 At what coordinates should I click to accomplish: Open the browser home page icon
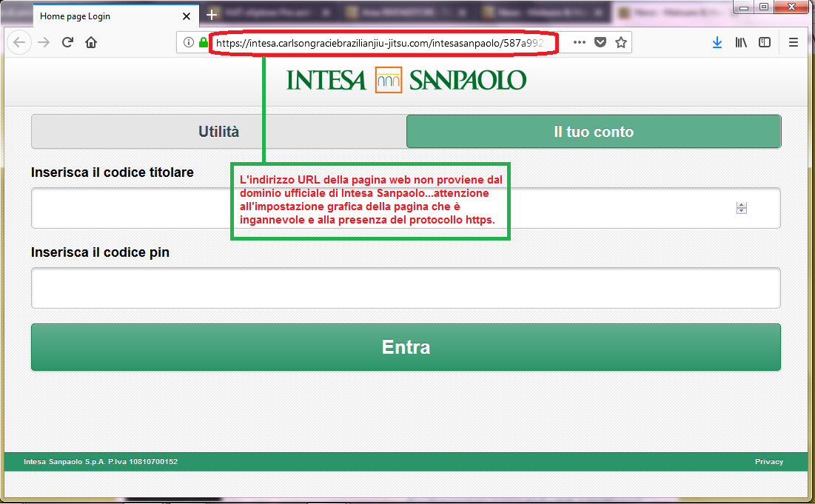91,43
